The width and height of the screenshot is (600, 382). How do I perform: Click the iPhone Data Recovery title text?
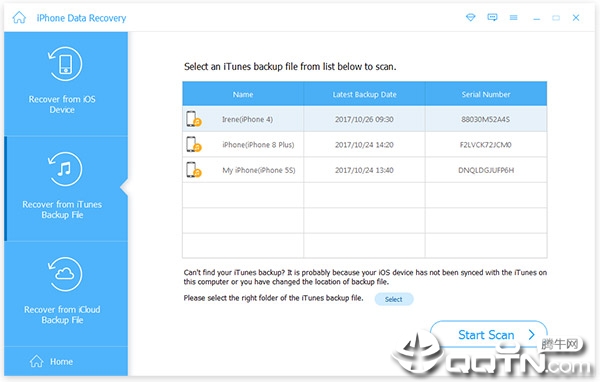[x=81, y=18]
